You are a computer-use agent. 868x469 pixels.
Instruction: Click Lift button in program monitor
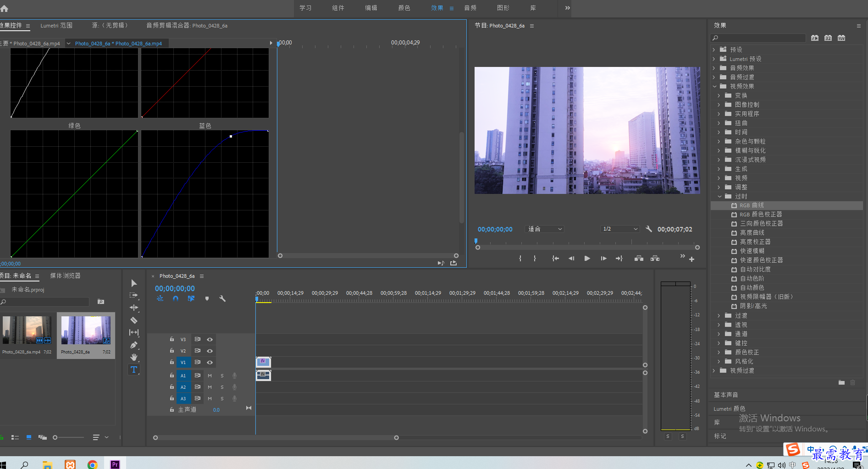tap(639, 259)
